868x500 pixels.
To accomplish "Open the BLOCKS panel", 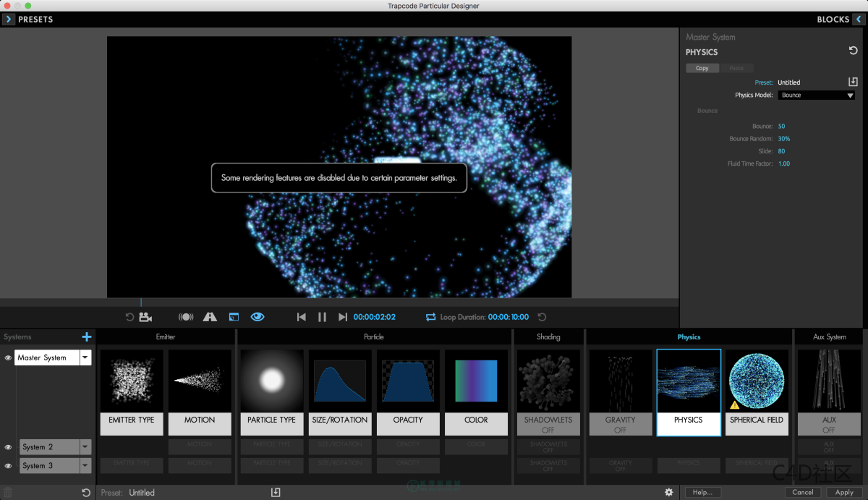I will point(838,19).
